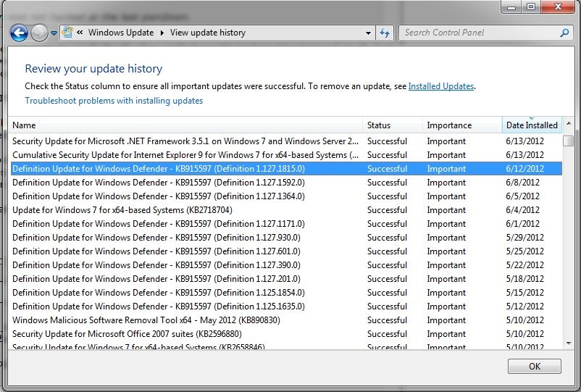
Task: Open the Installed Updates link
Action: tap(441, 86)
